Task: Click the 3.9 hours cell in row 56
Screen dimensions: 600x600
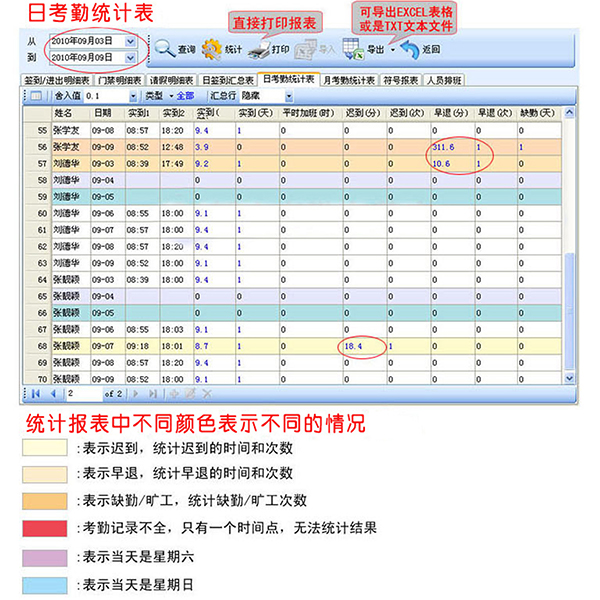Action: click(x=214, y=147)
